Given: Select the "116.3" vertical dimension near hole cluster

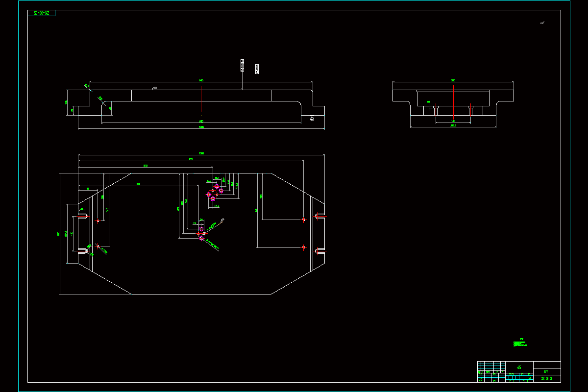Looking at the screenshot, I should (237, 185).
